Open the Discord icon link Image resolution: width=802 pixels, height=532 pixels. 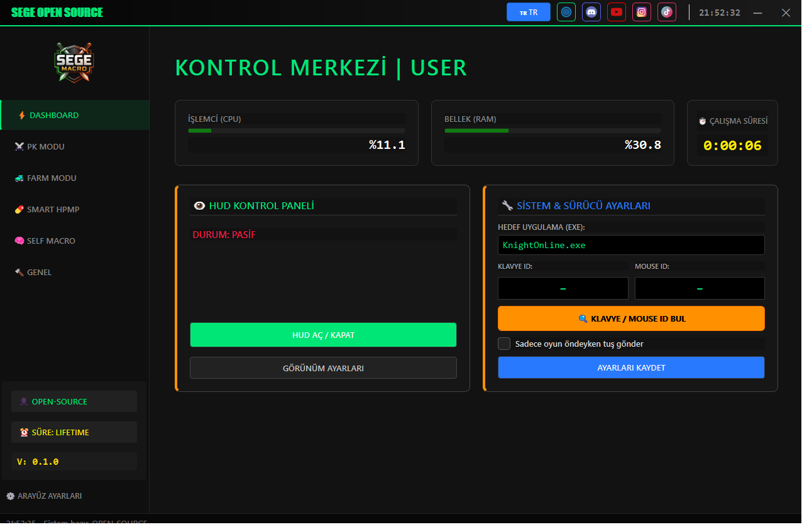tap(591, 12)
